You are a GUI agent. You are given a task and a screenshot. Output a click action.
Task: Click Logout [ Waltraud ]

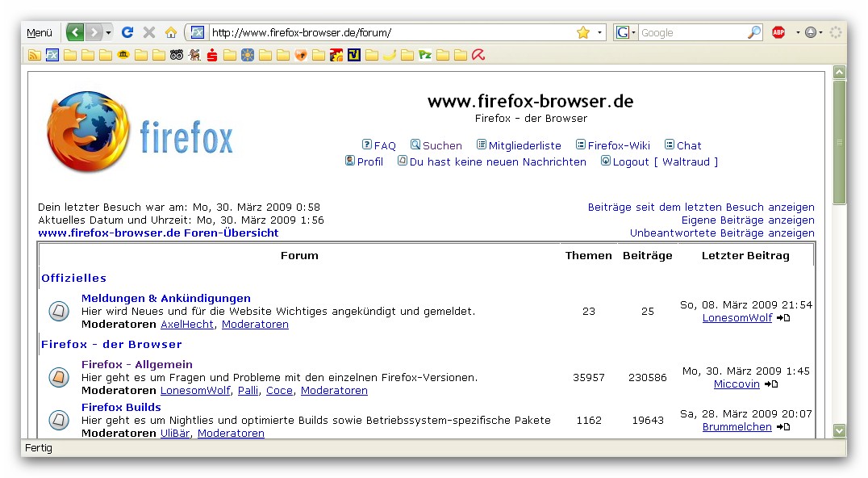tap(659, 161)
